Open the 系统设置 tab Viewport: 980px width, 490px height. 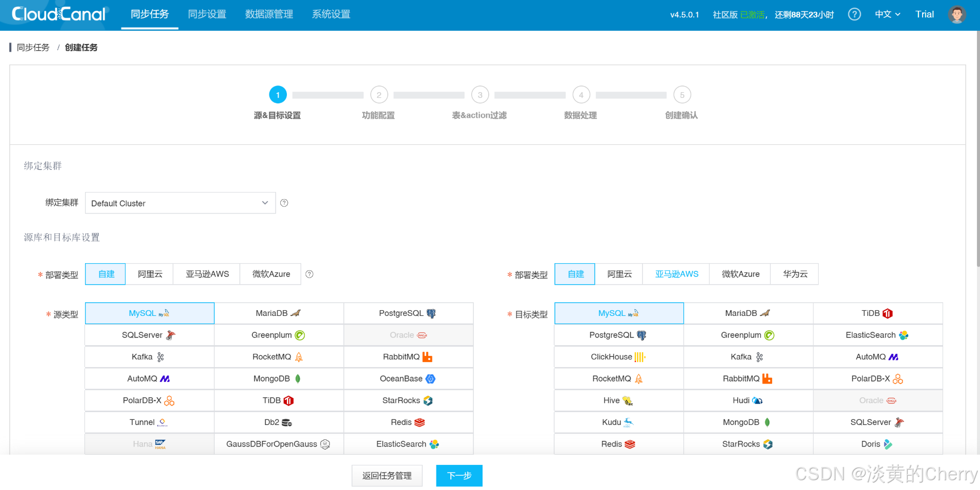331,14
